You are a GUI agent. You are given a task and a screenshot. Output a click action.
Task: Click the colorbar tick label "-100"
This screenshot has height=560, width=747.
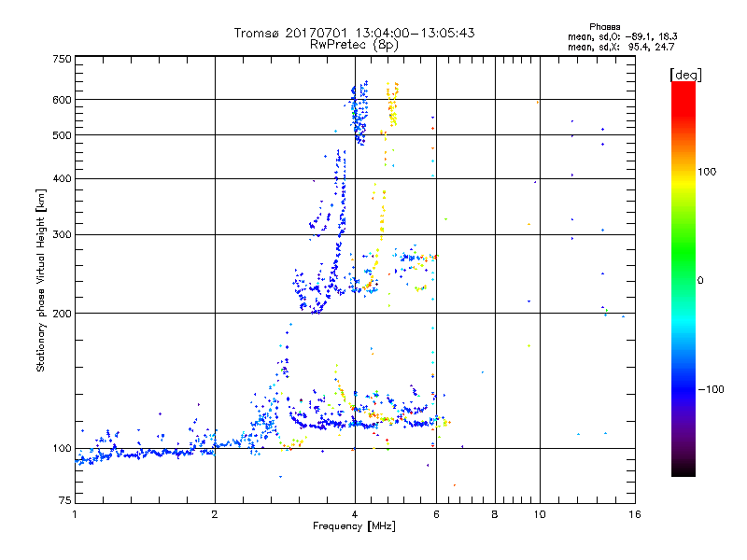711,389
